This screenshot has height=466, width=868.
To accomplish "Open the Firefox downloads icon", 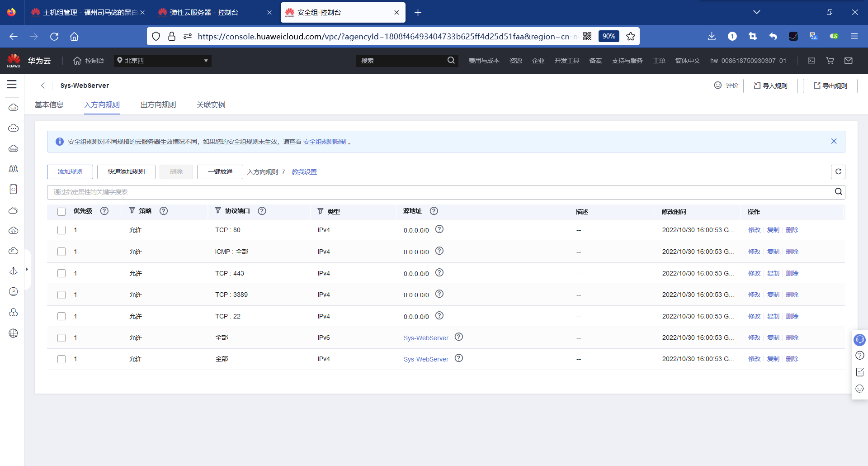I will [x=712, y=36].
